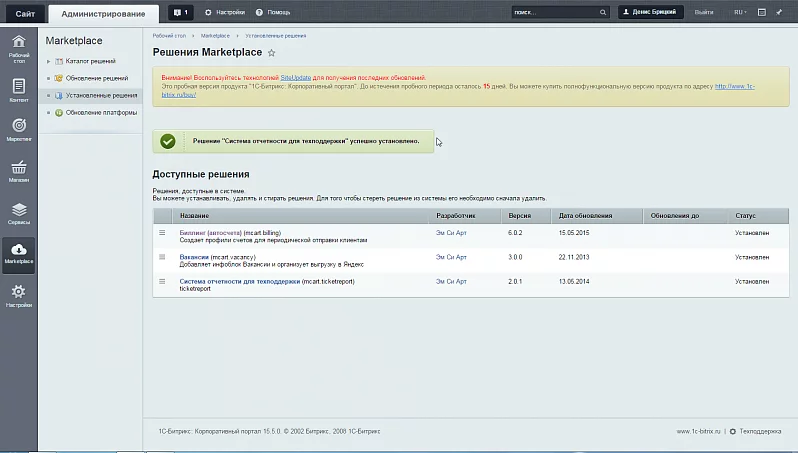
Task: Click the Выйти logout link
Action: click(703, 12)
